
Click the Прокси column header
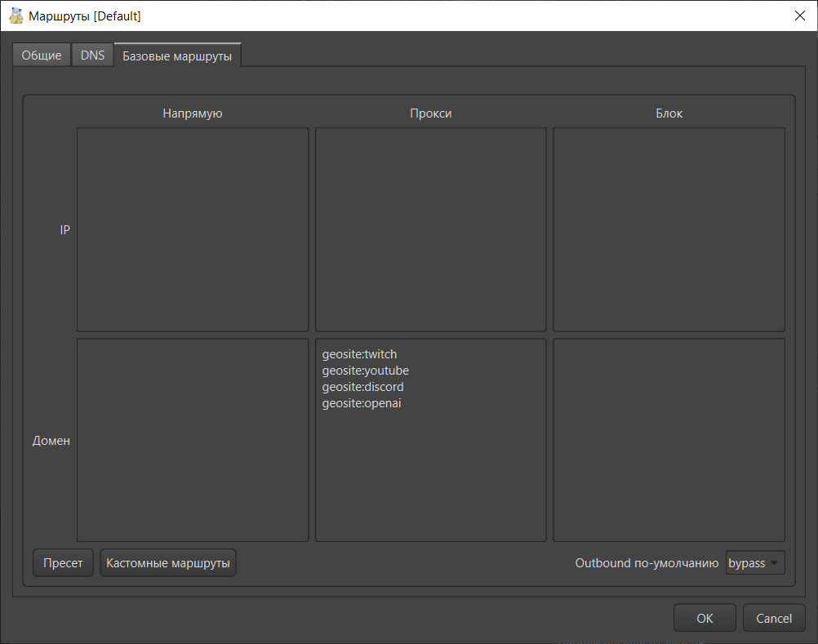coord(431,113)
